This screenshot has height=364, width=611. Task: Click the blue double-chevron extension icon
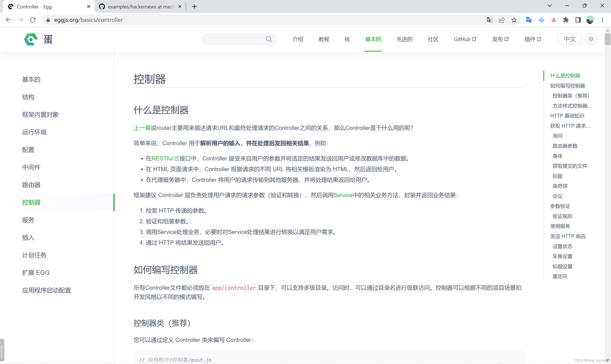pos(541,20)
